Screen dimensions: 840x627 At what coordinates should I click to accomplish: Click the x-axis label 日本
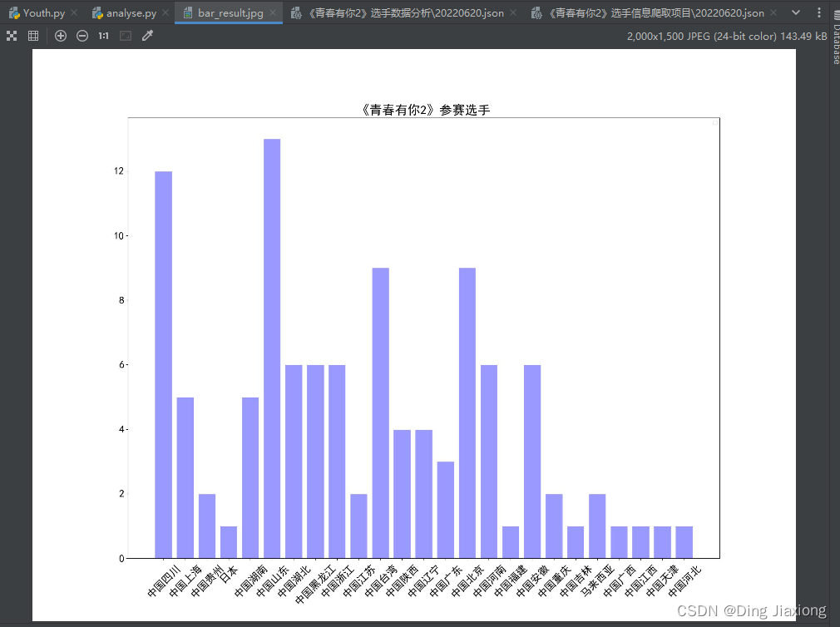[229, 574]
